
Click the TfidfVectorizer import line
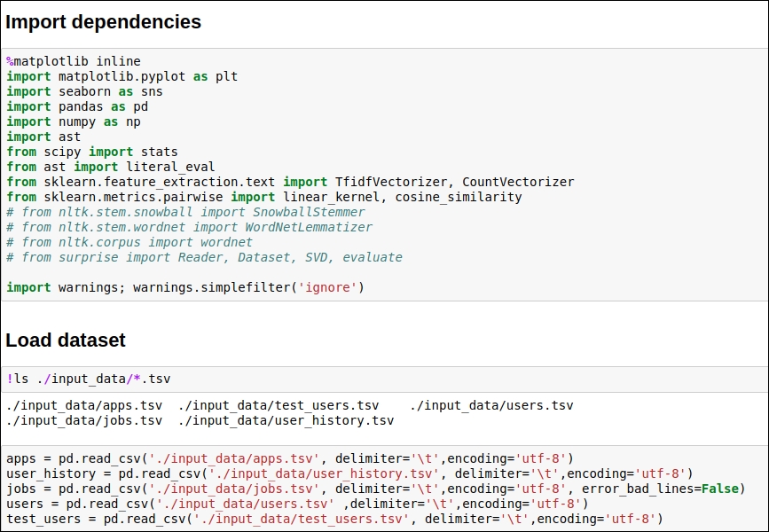coord(290,182)
